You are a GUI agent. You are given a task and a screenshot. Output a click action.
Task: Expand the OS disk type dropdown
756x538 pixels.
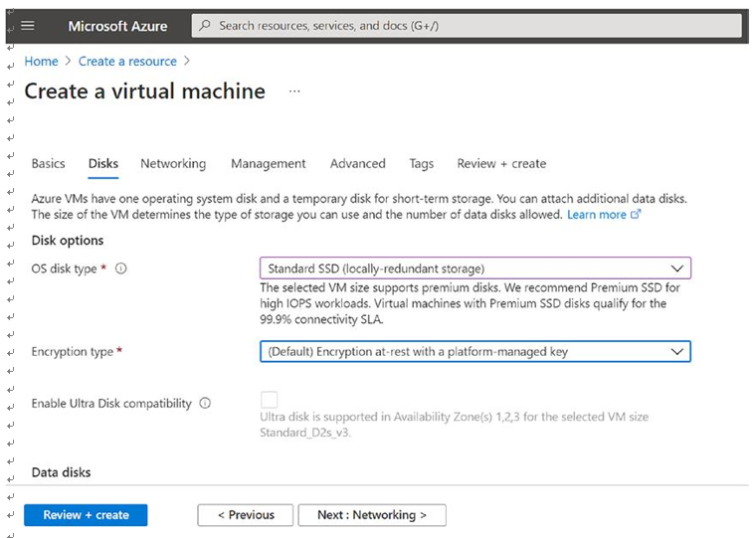point(475,269)
